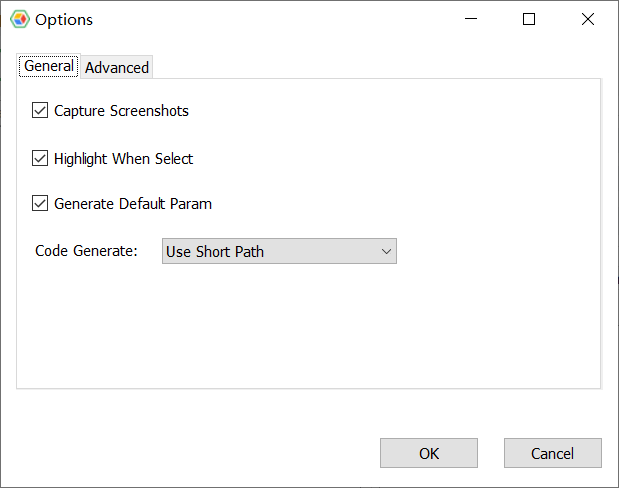Click empty area of the General tab panel
Viewport: 619px width, 488px height.
[308, 326]
